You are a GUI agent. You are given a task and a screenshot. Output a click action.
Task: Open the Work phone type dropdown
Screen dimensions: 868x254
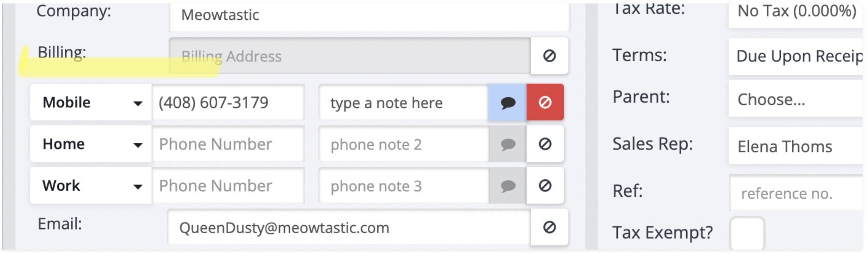(x=91, y=186)
